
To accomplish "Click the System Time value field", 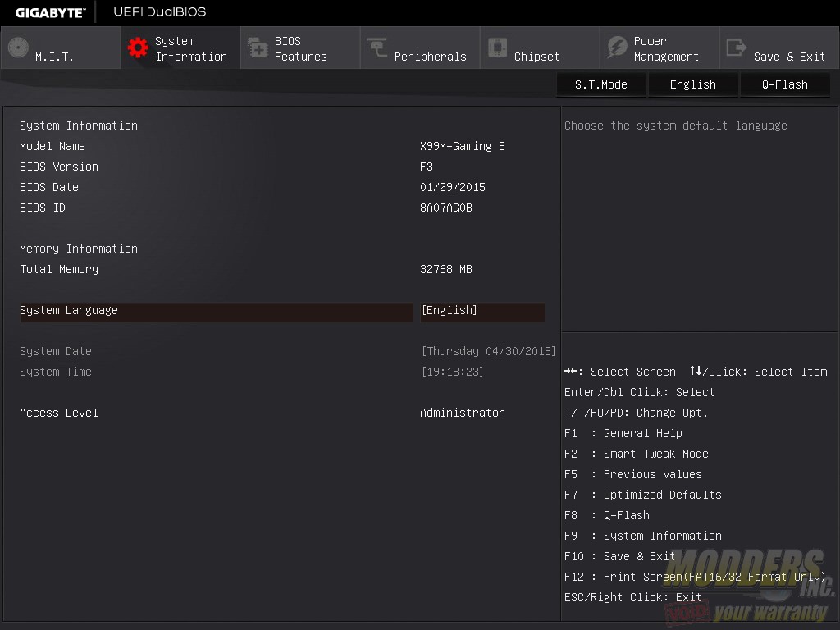I will [453, 372].
